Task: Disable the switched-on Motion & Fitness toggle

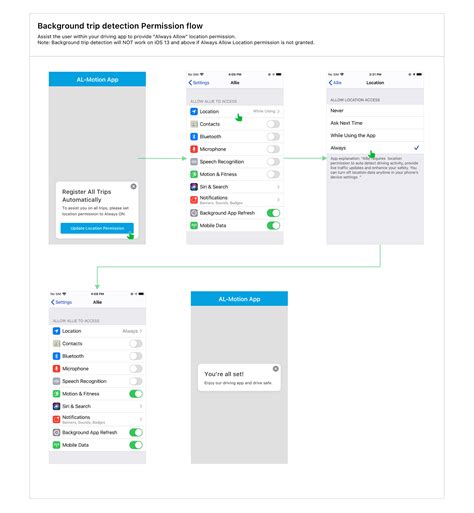Action: [136, 394]
